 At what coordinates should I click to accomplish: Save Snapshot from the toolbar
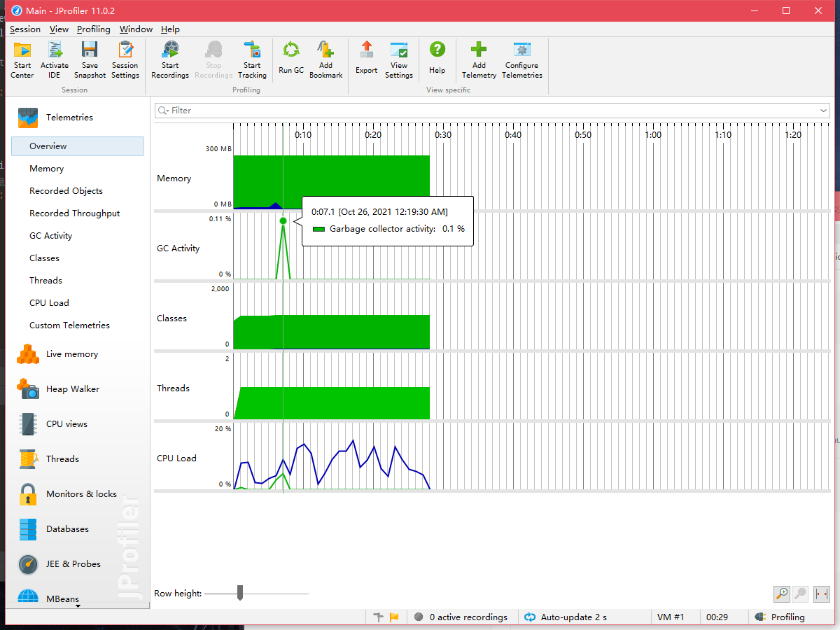(x=90, y=59)
